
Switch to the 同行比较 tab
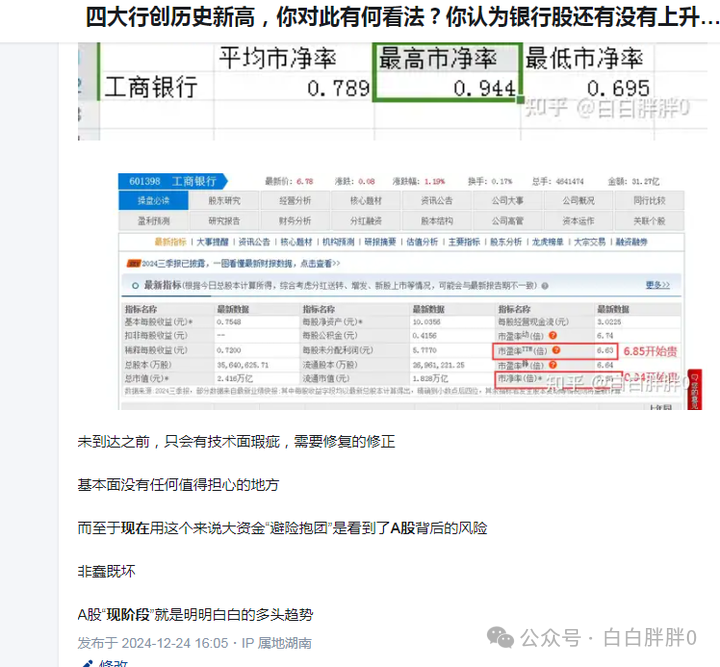point(649,201)
